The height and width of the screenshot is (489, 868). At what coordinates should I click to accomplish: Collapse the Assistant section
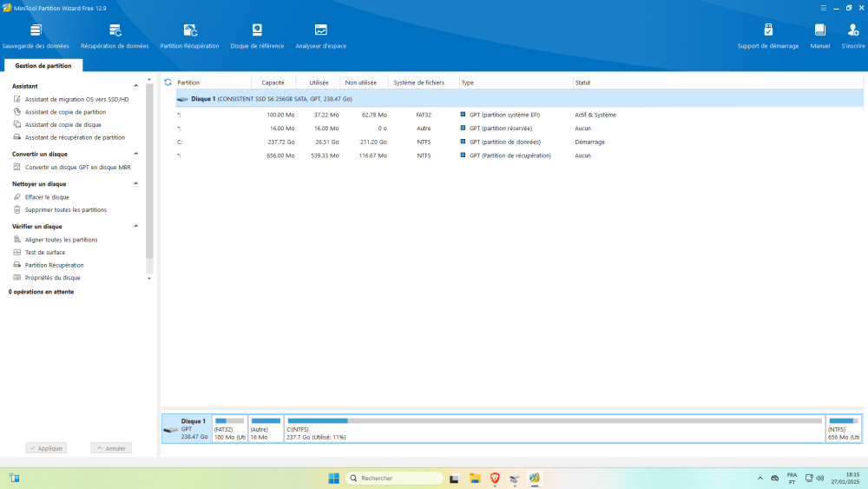(135, 86)
